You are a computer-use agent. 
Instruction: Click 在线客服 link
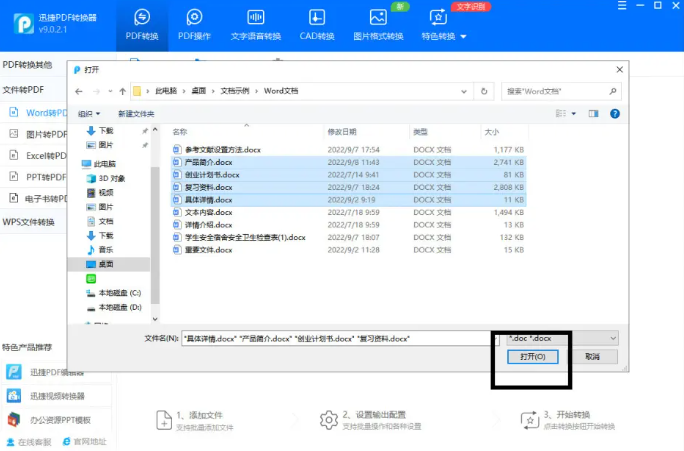(x=29, y=442)
